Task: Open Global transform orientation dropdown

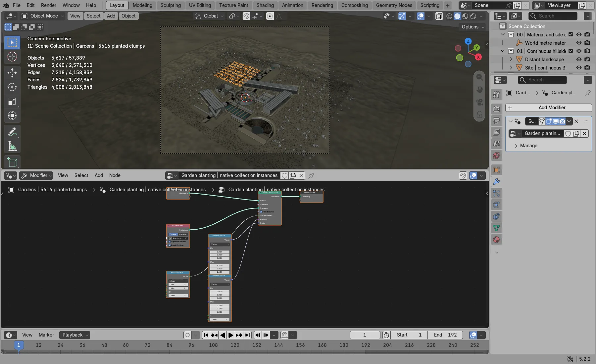Action: tap(209, 16)
